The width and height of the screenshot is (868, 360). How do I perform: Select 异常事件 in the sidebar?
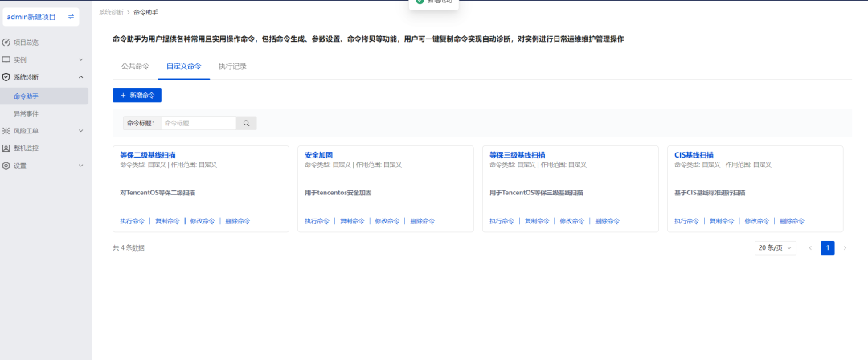coord(26,113)
